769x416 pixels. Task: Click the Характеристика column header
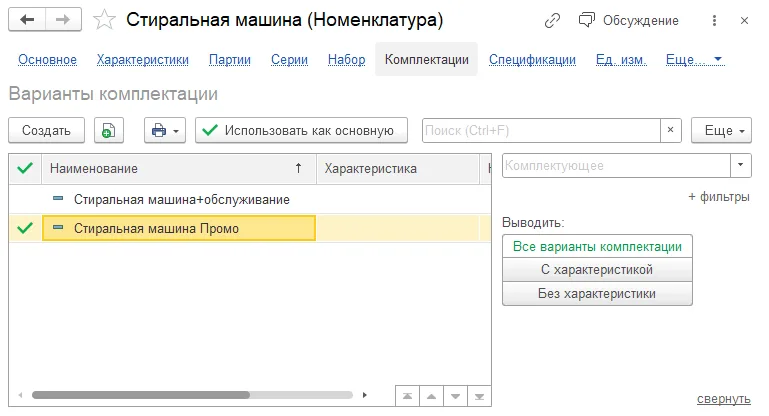(397, 169)
